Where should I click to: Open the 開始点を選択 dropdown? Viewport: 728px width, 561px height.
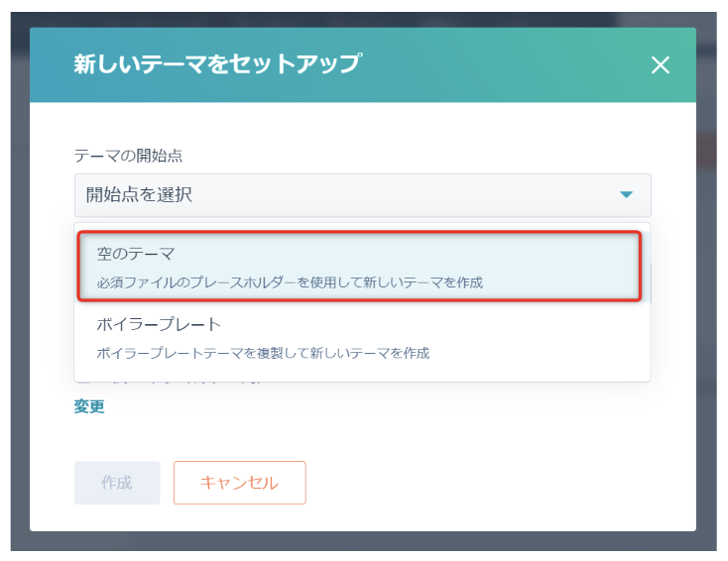(363, 195)
